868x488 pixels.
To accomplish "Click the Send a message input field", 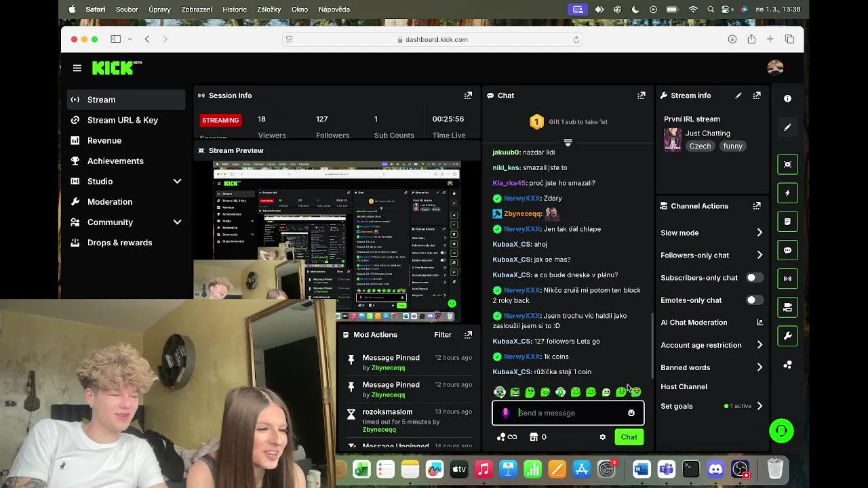I will pos(570,413).
